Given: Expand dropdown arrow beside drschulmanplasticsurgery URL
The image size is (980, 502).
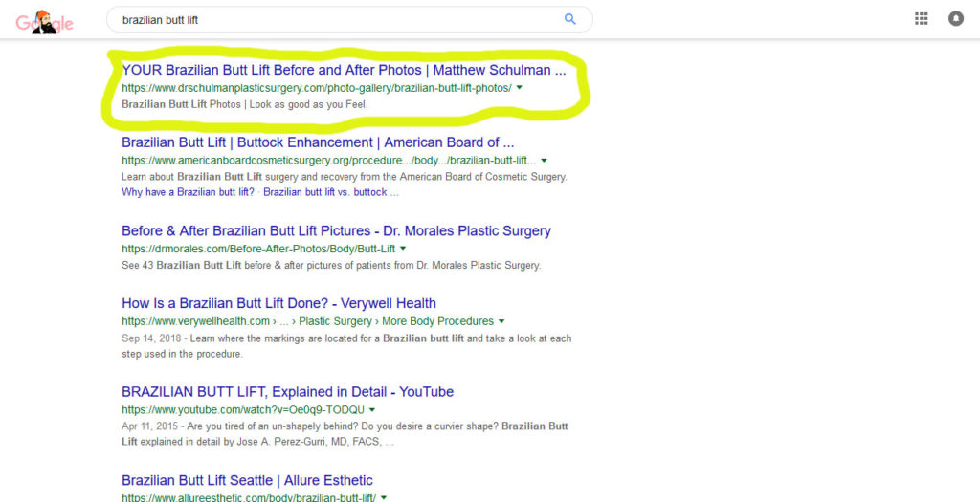Looking at the screenshot, I should click(520, 88).
